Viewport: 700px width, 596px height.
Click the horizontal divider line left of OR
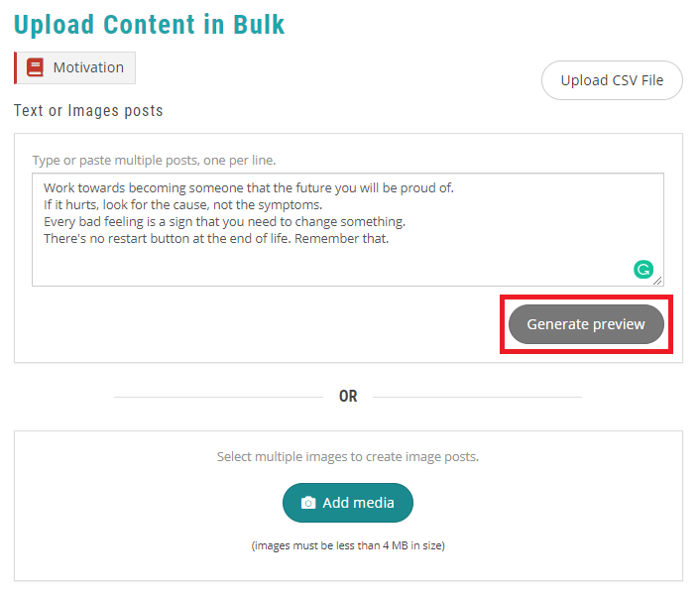point(218,397)
